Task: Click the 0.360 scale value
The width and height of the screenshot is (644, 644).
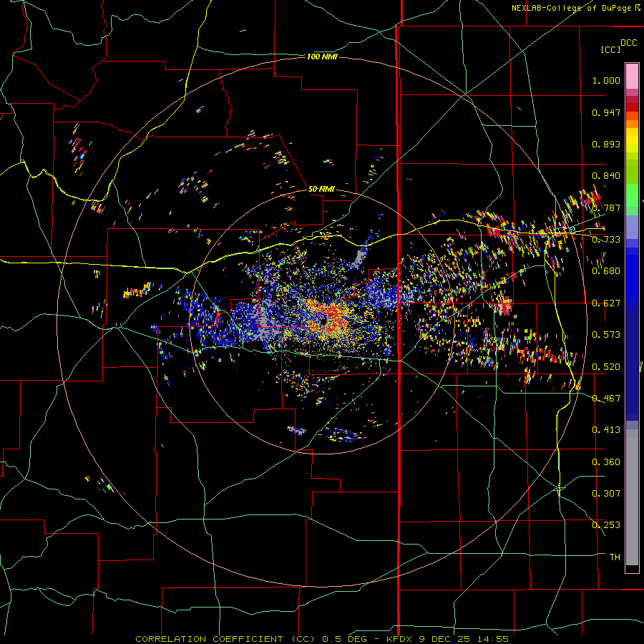Action: pos(606,462)
